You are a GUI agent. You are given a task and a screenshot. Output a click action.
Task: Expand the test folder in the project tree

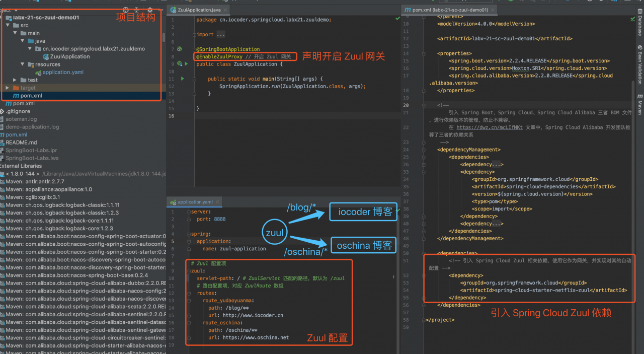click(14, 80)
